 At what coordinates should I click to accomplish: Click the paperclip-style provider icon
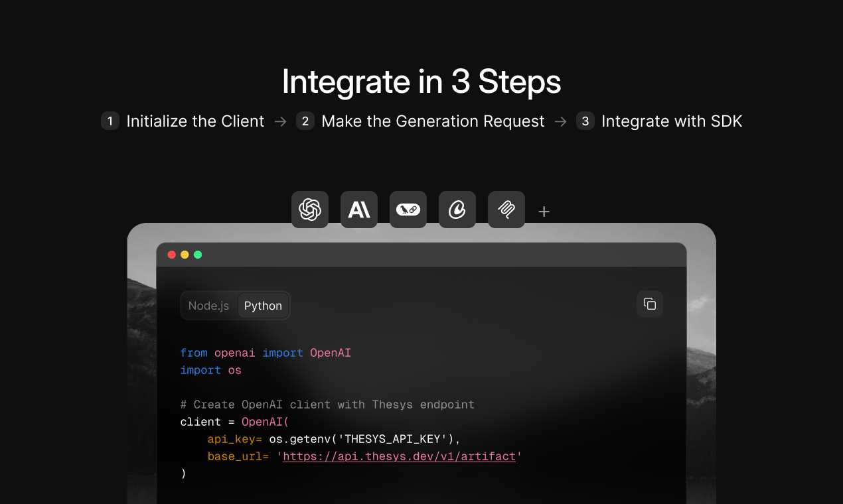[x=506, y=210]
